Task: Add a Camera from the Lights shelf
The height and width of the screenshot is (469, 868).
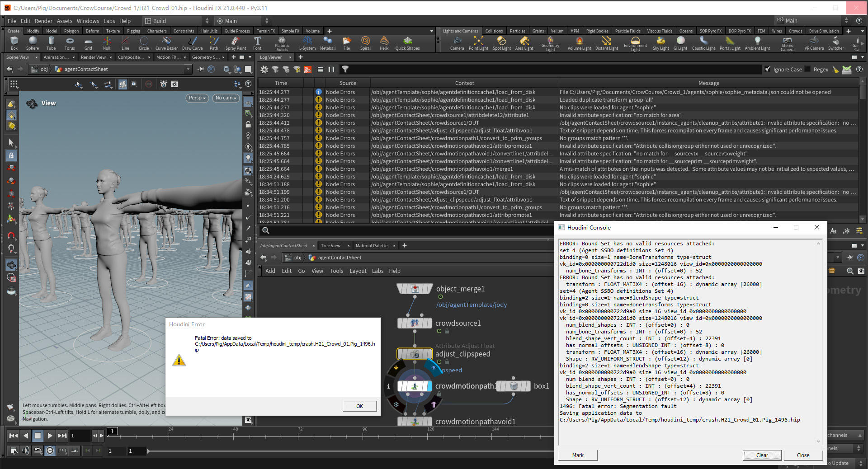Action: click(x=457, y=43)
